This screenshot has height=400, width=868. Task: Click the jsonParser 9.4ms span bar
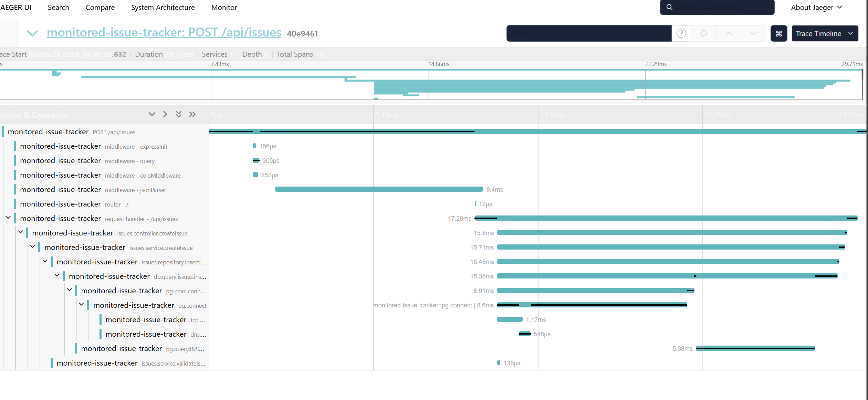[x=379, y=189]
